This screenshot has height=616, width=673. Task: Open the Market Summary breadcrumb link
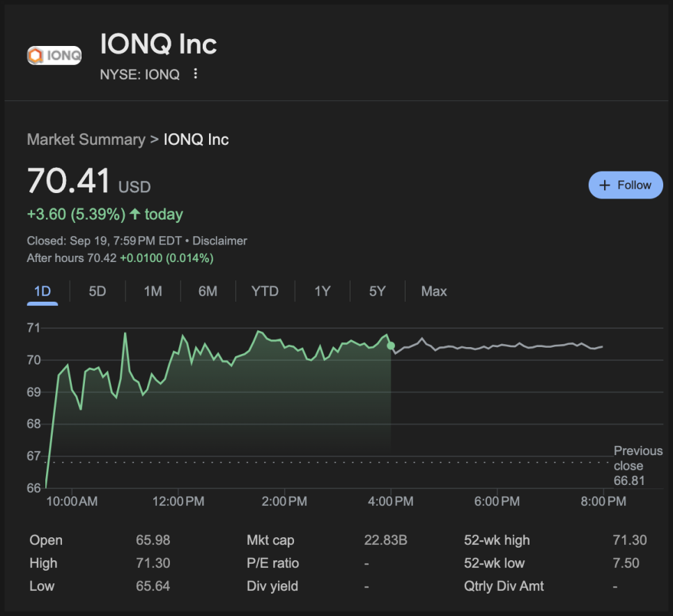click(86, 139)
